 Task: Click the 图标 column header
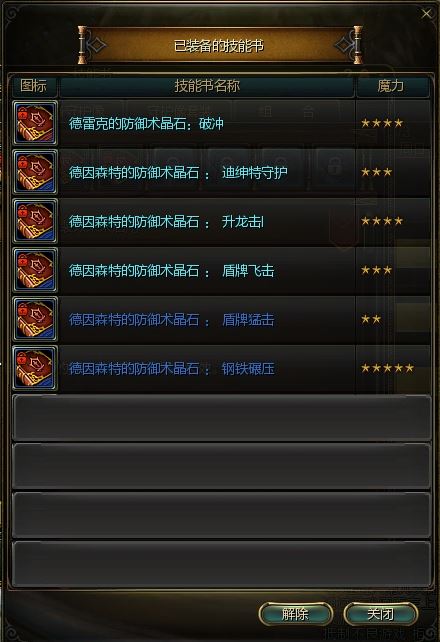coord(34,86)
